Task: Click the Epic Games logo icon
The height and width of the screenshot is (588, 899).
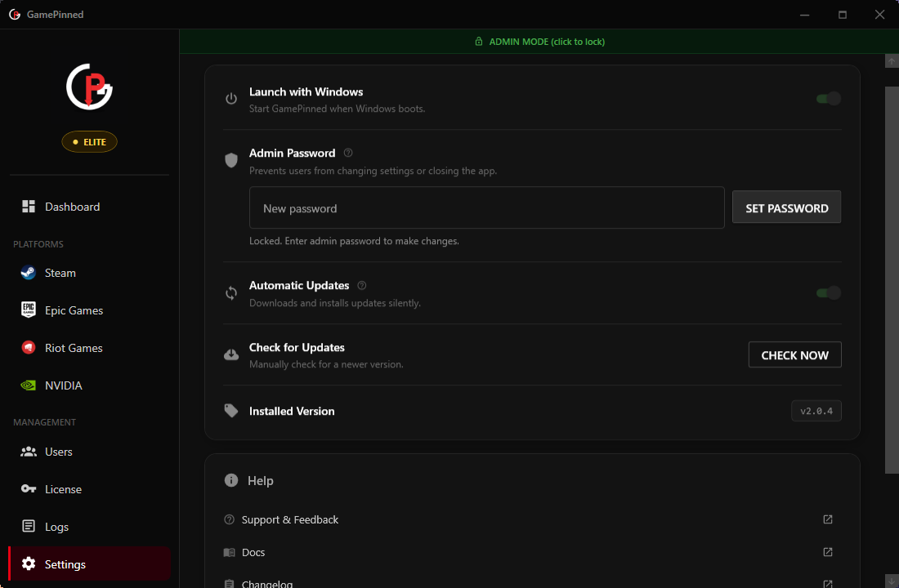Action: [28, 310]
